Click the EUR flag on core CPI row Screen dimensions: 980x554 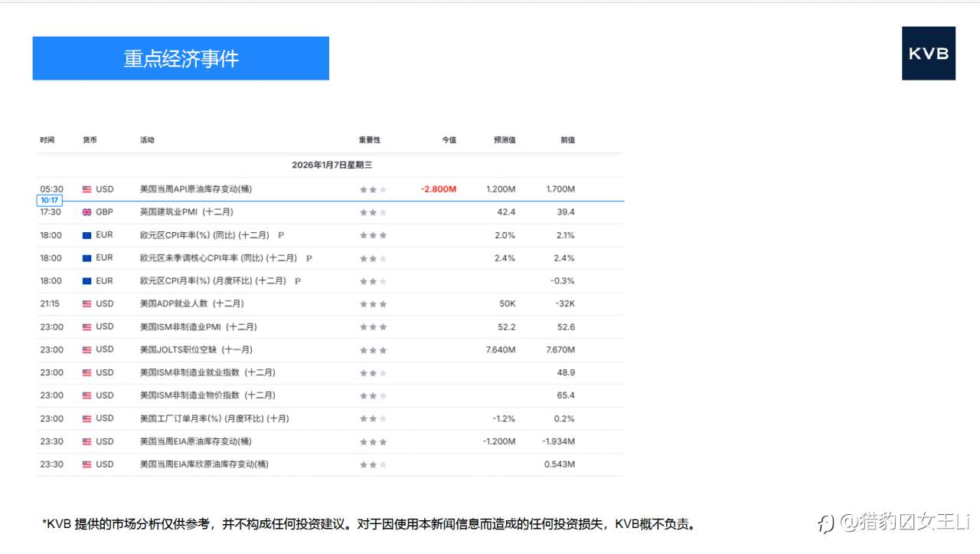[87, 258]
